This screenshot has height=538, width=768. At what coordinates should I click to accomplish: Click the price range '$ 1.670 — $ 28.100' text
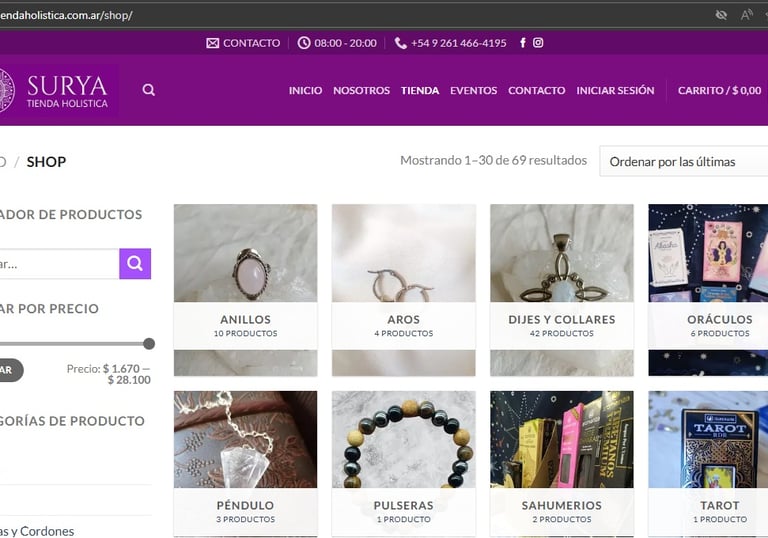pos(126,374)
